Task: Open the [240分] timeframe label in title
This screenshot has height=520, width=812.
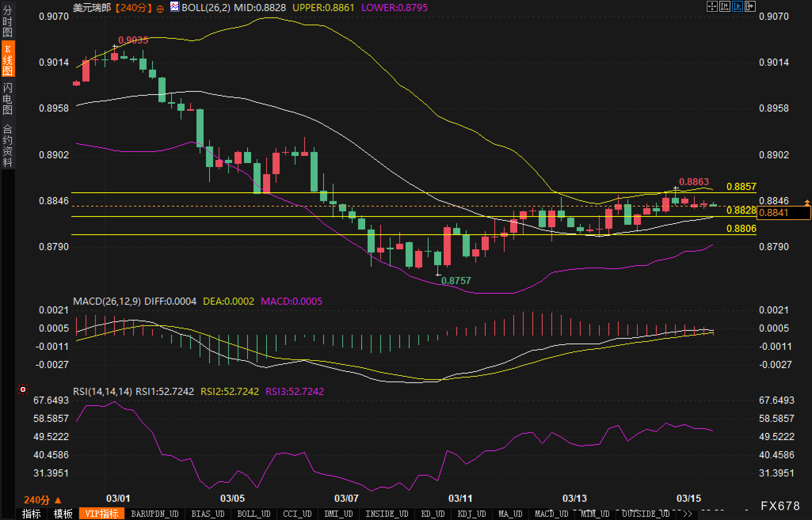Action: [x=134, y=8]
